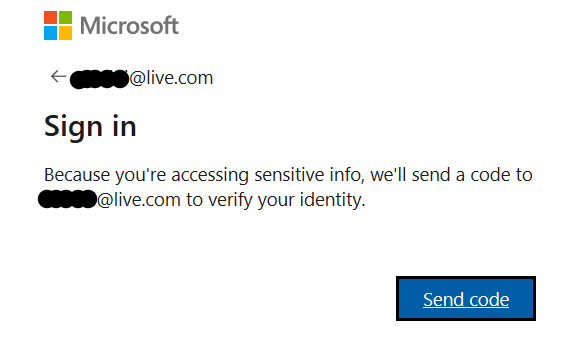Click the phrase 'to verify your identity'

click(275, 200)
